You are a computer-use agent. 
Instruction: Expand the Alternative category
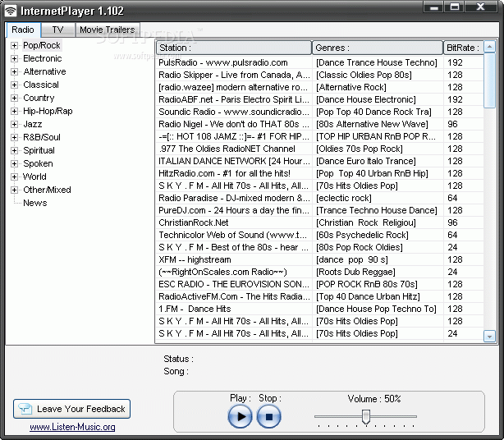(x=14, y=71)
